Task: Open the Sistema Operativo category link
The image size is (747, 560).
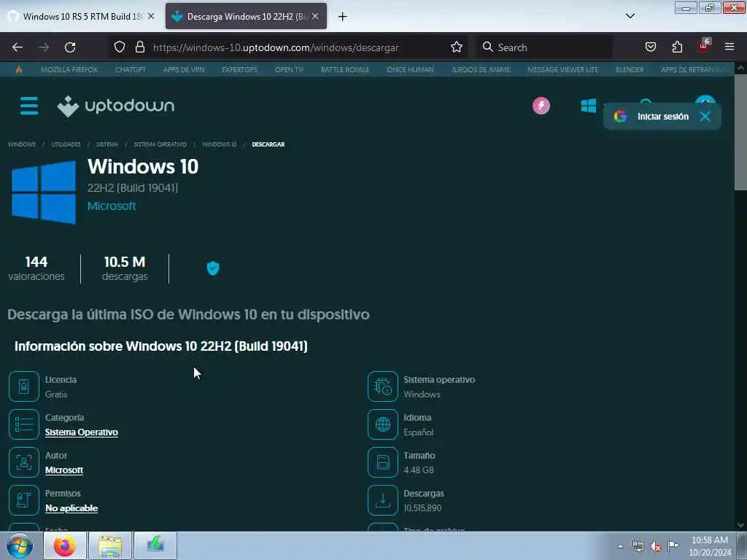Action: pyautogui.click(x=82, y=432)
